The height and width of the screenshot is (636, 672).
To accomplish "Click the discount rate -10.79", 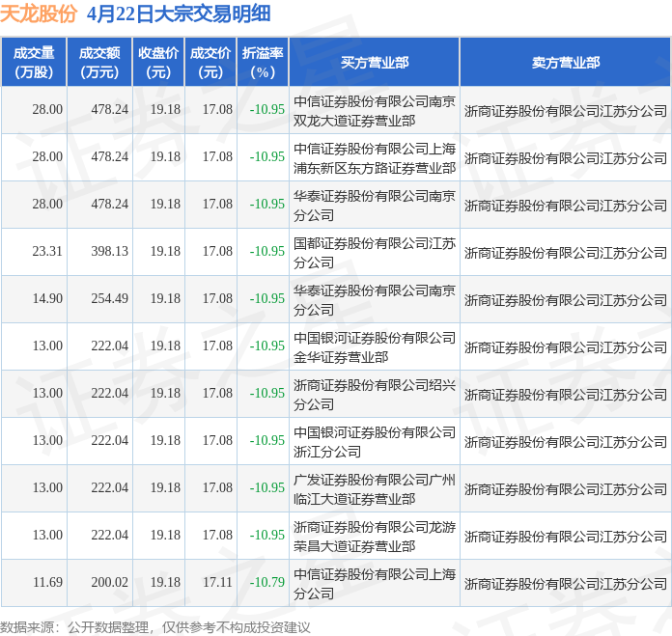I will tap(267, 582).
